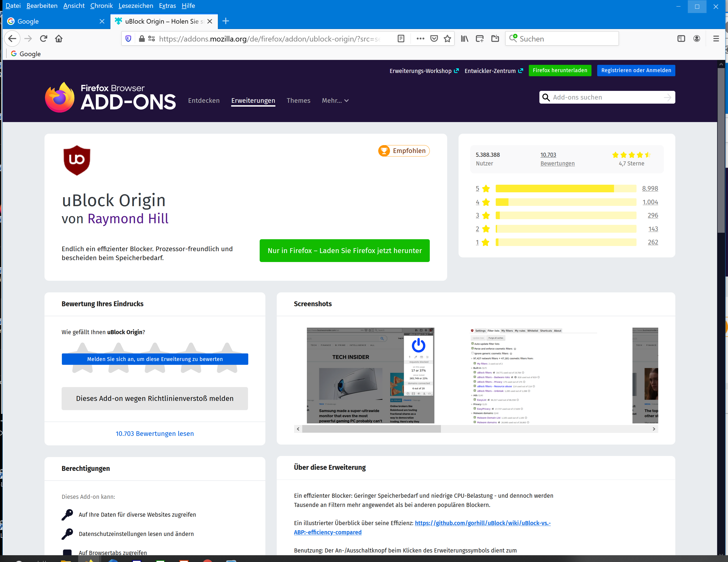Show the sidebars toolbar button
The image size is (728, 562).
click(681, 39)
